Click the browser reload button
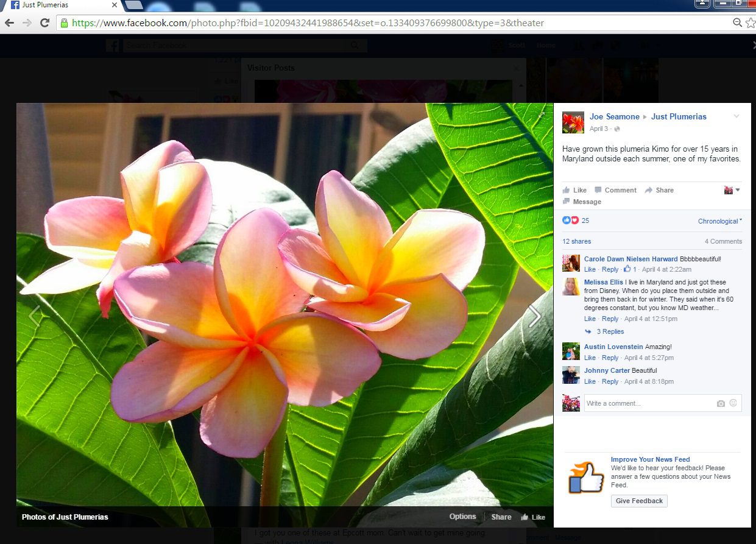This screenshot has height=544, width=756. point(44,23)
